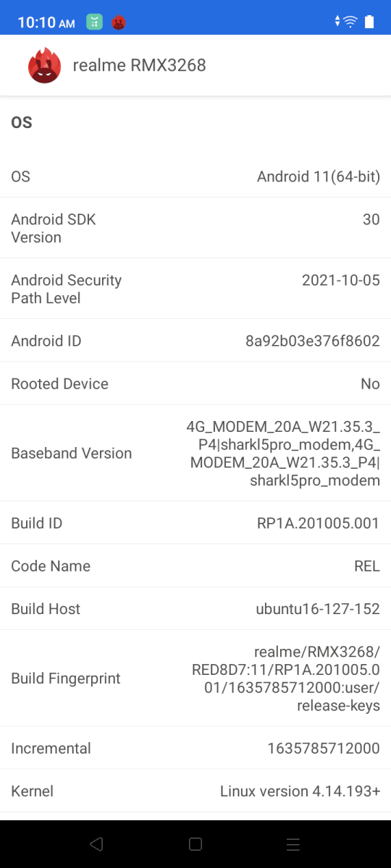
Task: Select the Build Fingerprint entry
Action: pos(195,678)
